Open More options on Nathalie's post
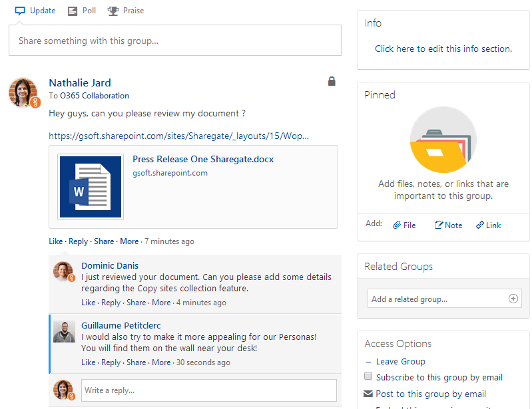The width and height of the screenshot is (532, 409). [129, 241]
